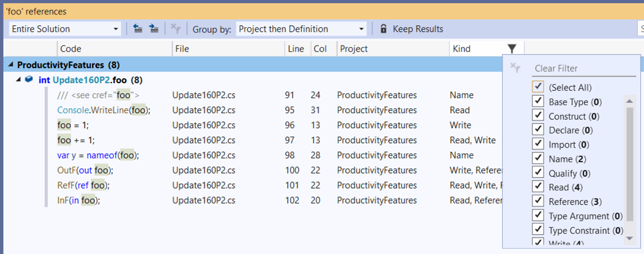
Task: Click the collapse all results icon
Action: 138,29
